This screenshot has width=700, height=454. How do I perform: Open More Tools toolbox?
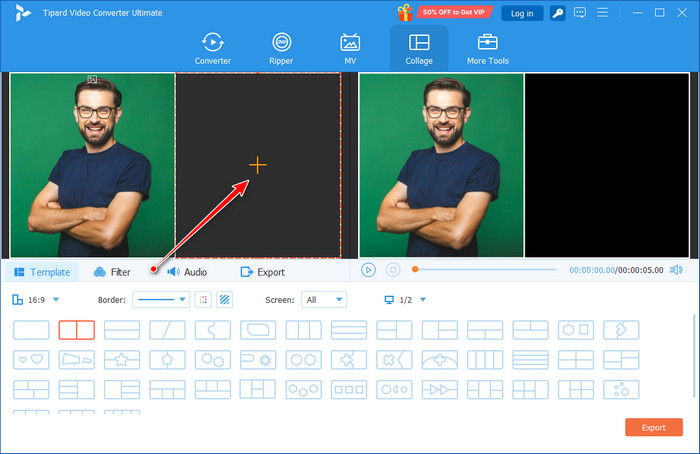[x=488, y=49]
